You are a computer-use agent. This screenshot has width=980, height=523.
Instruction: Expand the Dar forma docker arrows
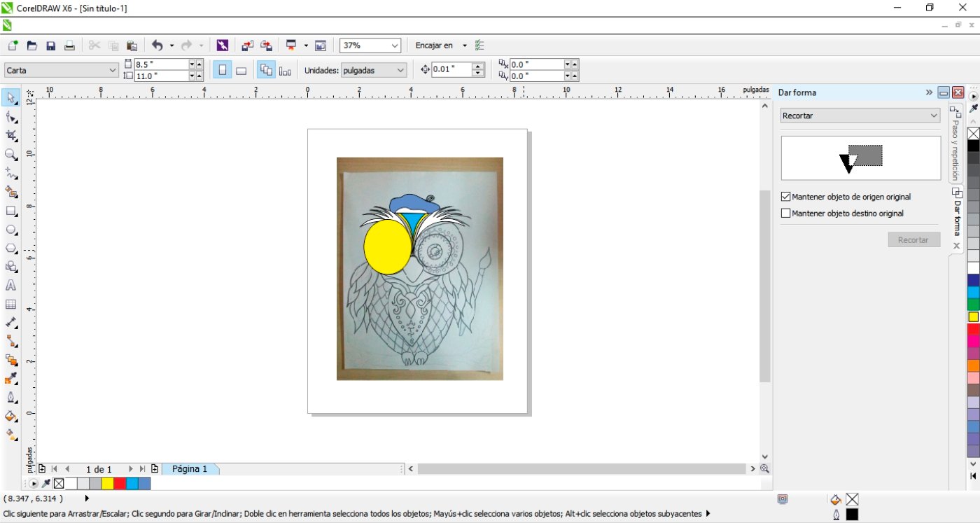click(929, 92)
